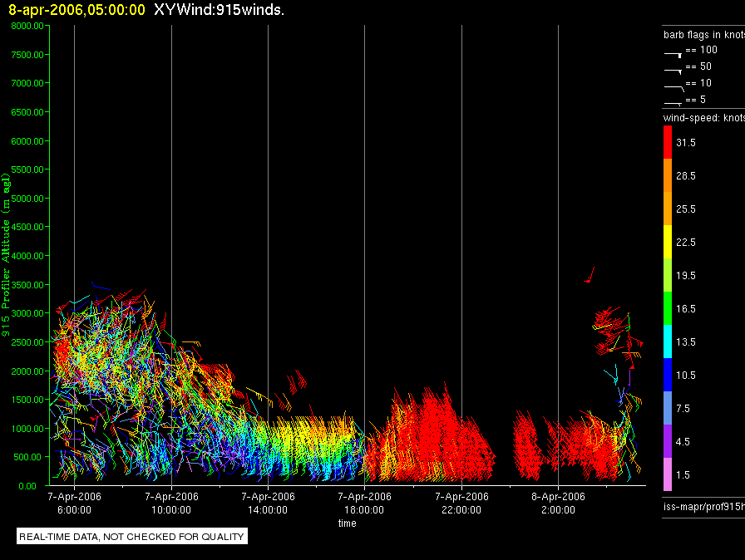The width and height of the screenshot is (745, 560).
Task: Click the 500.00 altitude axis label
Action: [28, 457]
